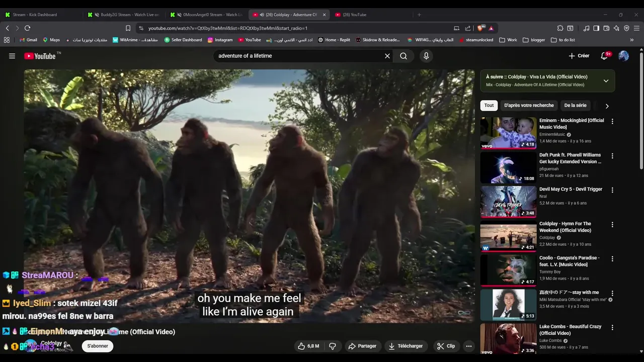Clear the search box with the X
The height and width of the screenshot is (362, 644).
pos(387,56)
